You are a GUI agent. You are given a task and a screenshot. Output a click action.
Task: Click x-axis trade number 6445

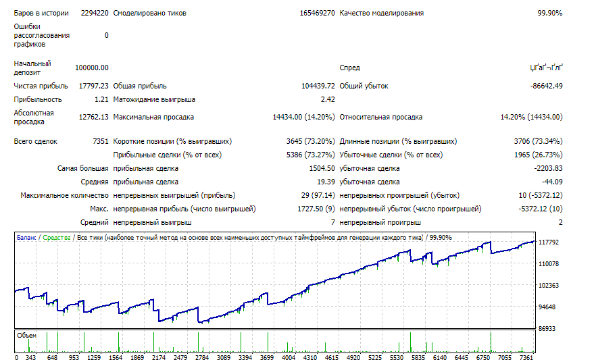pos(462,358)
